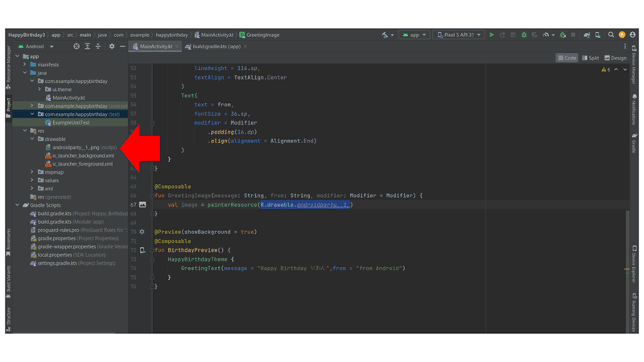Select local.properties (SDK Location)
This screenshot has height=362, width=644.
[x=68, y=255]
